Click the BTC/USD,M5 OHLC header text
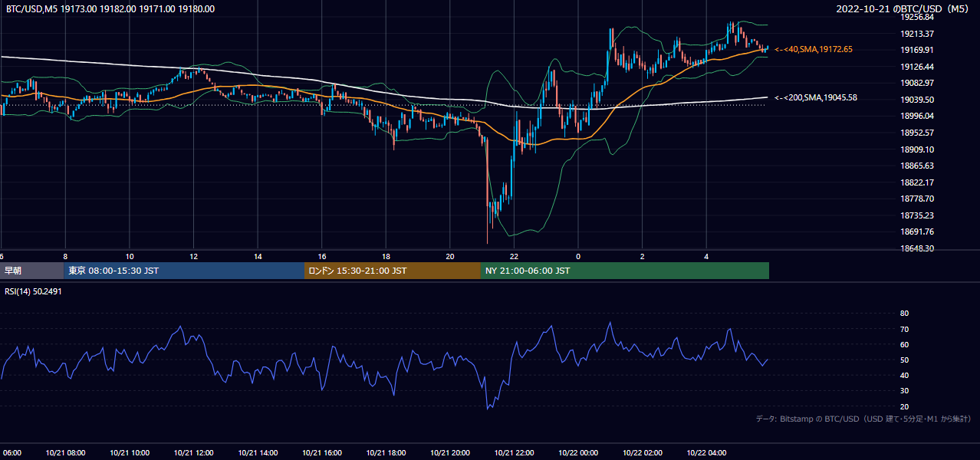980x460 pixels. [x=110, y=9]
